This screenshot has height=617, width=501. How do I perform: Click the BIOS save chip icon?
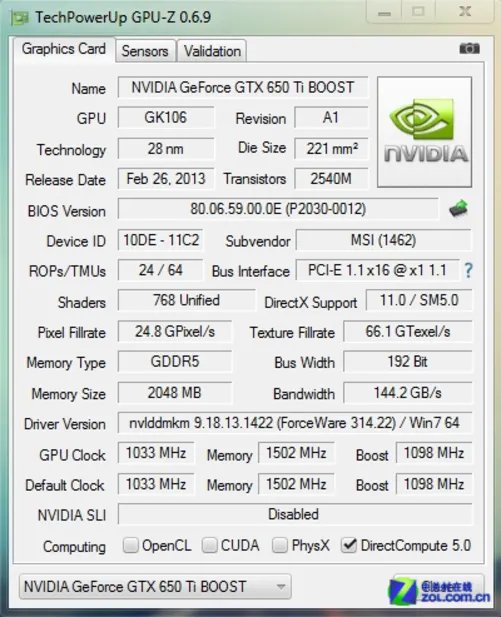[x=458, y=208]
